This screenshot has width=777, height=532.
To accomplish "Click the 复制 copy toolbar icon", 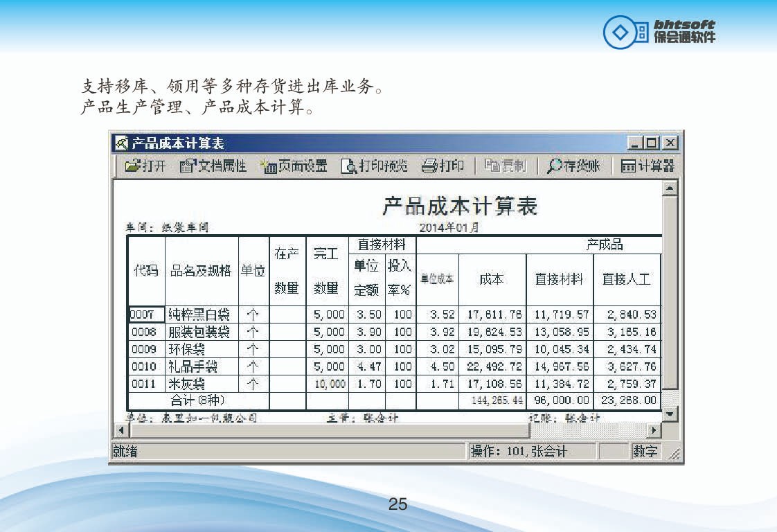I will pyautogui.click(x=505, y=166).
